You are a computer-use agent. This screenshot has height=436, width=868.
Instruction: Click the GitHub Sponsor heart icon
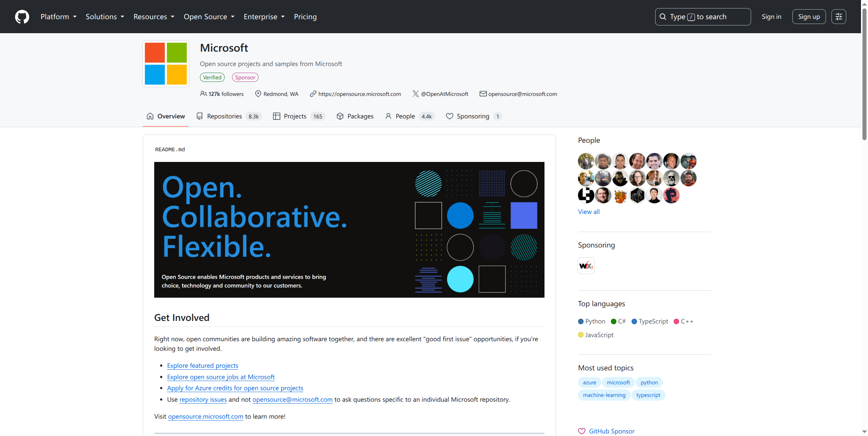point(581,431)
